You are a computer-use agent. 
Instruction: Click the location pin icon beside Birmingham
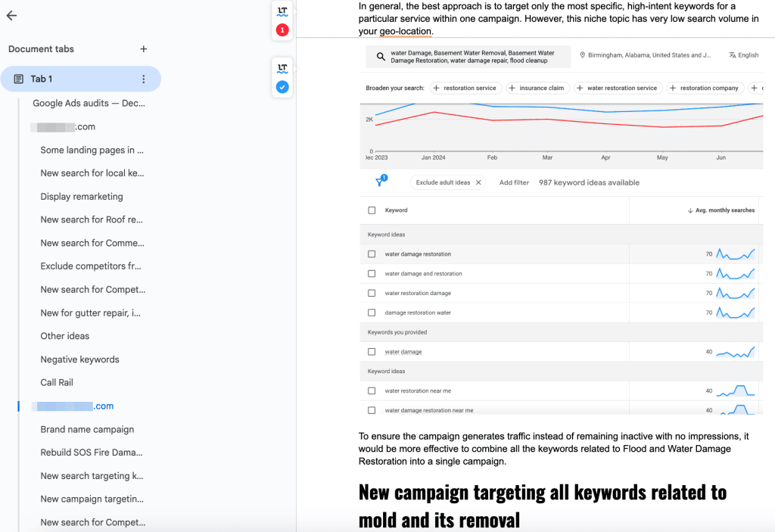[582, 54]
